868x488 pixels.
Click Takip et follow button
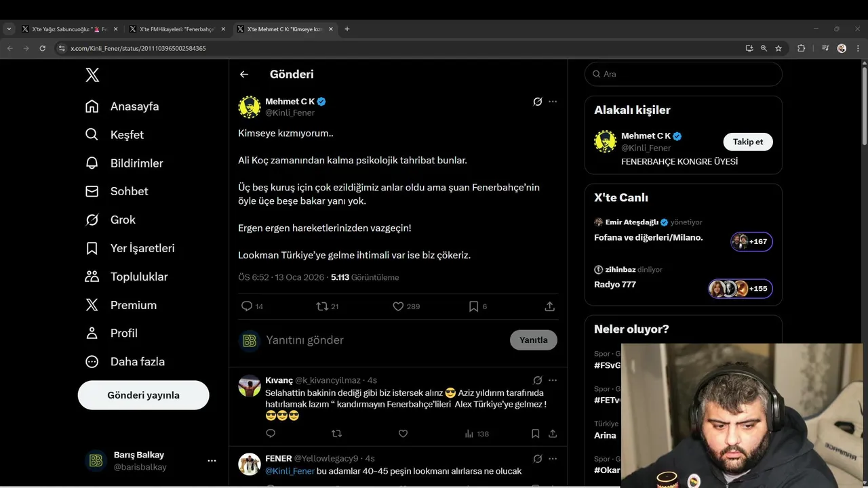(748, 142)
